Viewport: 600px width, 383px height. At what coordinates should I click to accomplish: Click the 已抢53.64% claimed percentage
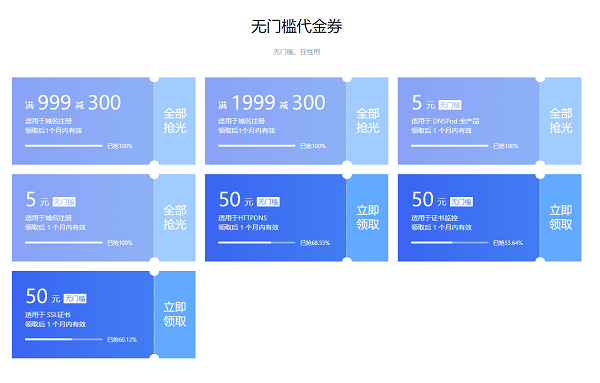click(x=508, y=243)
